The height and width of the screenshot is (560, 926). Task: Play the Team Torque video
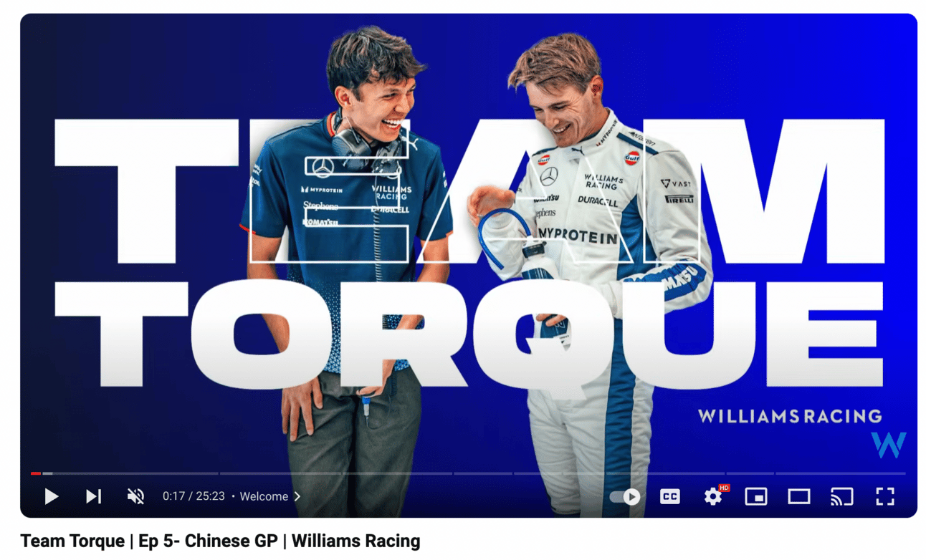(x=51, y=496)
